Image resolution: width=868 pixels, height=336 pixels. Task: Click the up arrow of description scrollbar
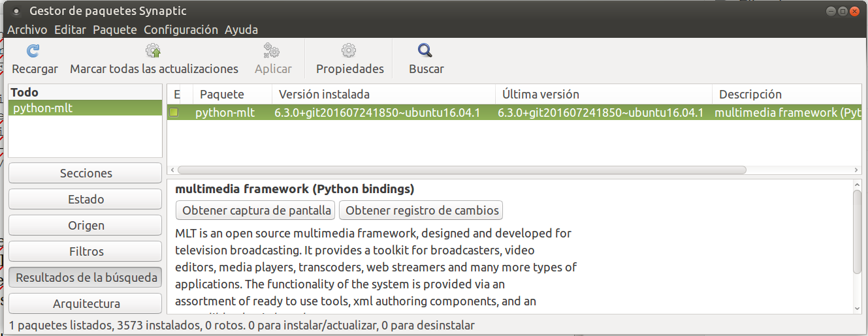click(x=857, y=185)
